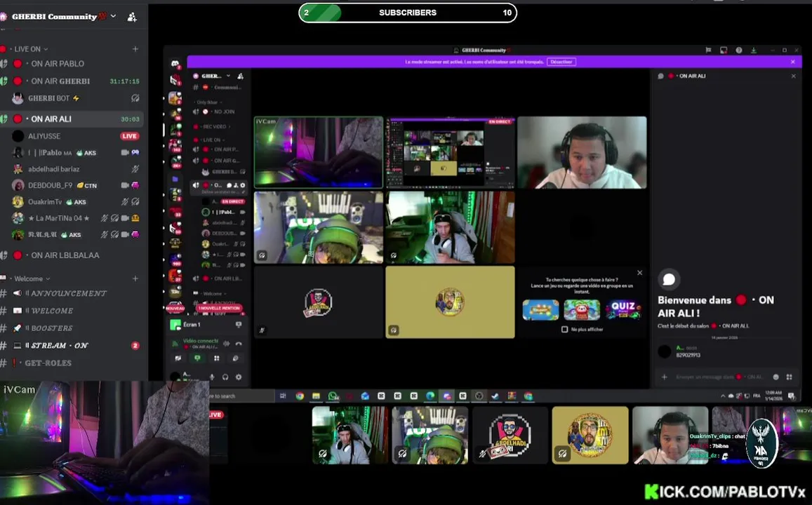Open Steam from taskbar
This screenshot has height=505, width=812.
click(x=495, y=396)
